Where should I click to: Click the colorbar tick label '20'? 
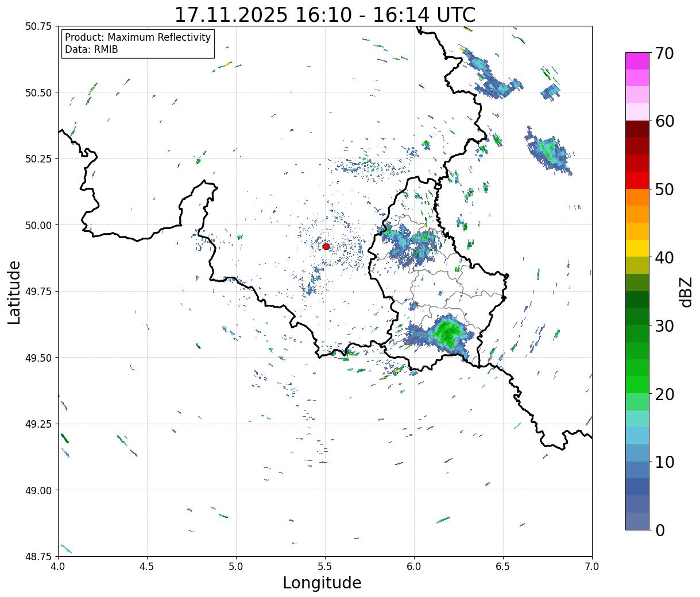coord(664,394)
